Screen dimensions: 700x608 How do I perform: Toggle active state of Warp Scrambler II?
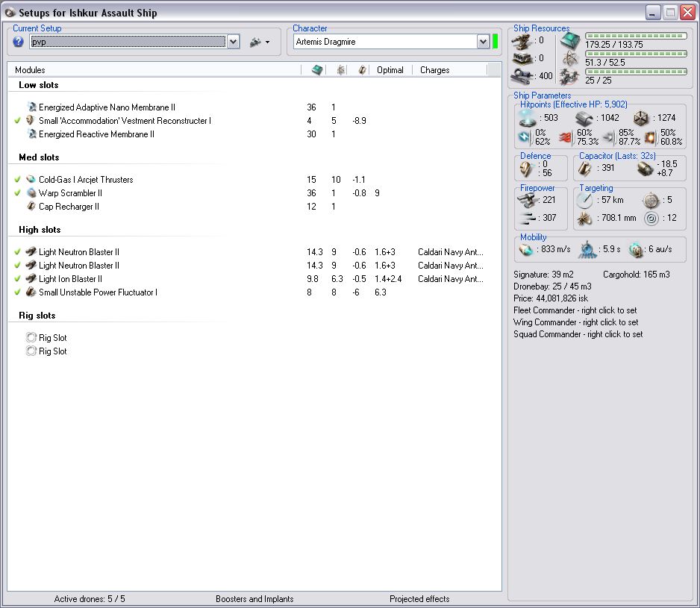pos(17,193)
